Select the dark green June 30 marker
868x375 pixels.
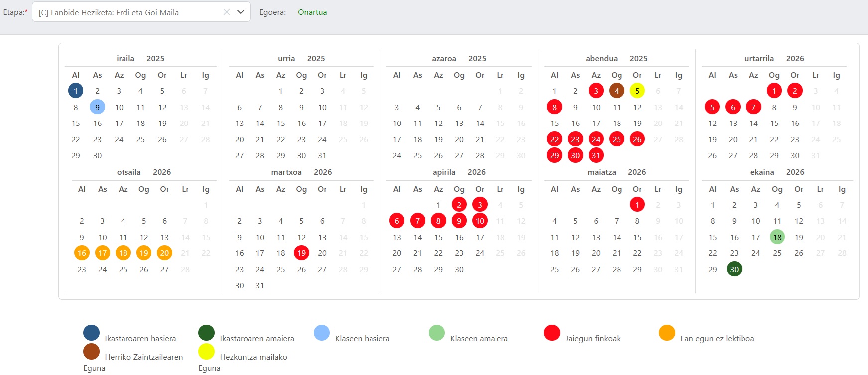click(734, 269)
